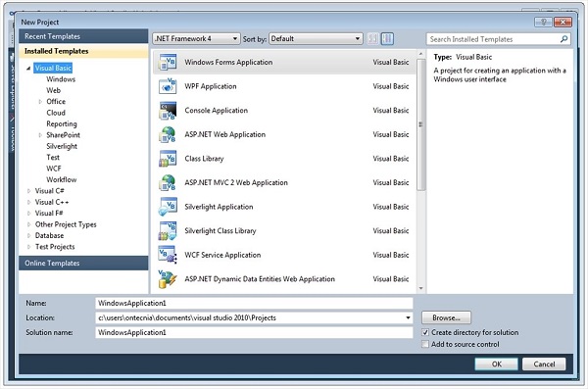Expand the SharePoint tree node

click(x=40, y=135)
